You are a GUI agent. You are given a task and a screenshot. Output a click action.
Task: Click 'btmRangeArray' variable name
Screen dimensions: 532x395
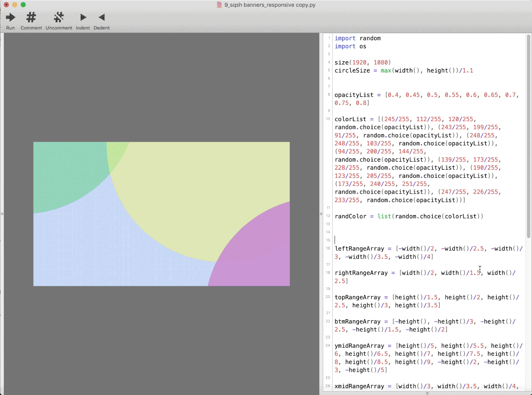pos(357,321)
